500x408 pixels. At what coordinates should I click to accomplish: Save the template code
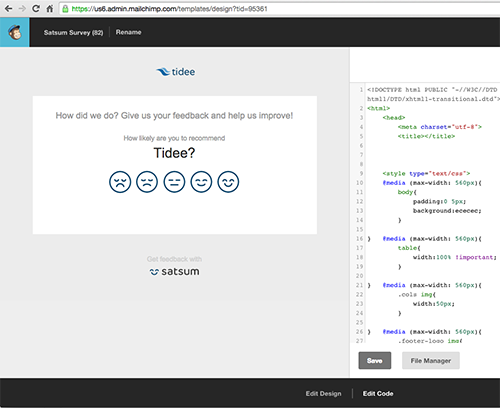[x=375, y=361]
